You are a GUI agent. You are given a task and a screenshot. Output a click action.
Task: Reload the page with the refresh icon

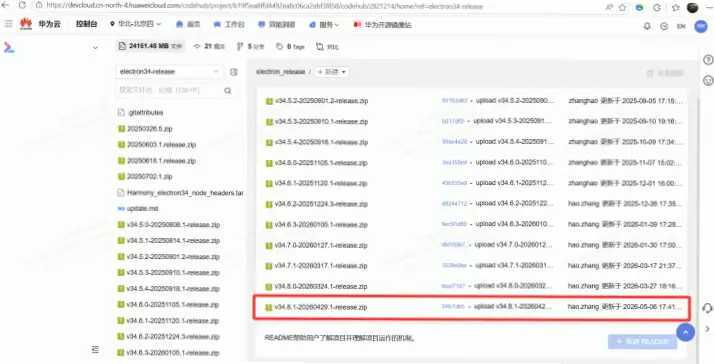tap(22, 6)
